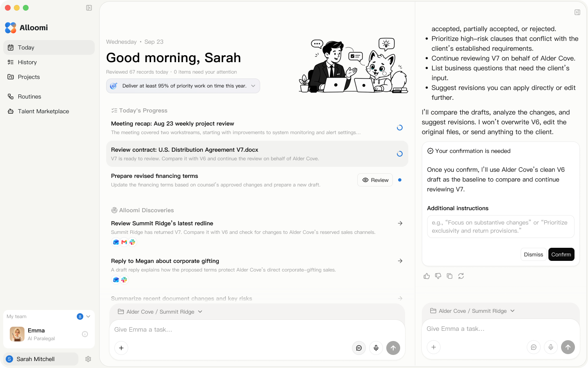Give thumbs up to the response

pos(427,276)
